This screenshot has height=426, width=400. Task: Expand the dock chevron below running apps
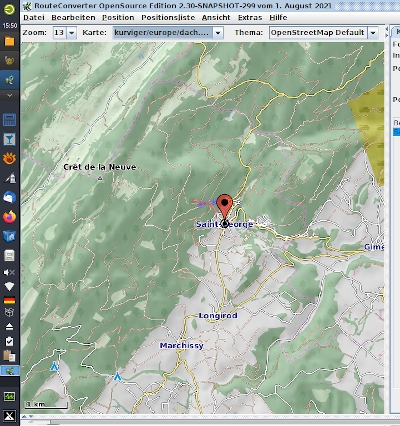9,95
